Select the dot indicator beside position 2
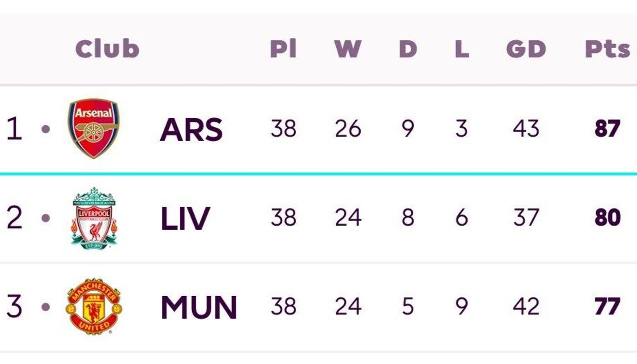The width and height of the screenshot is (637, 364). click(x=45, y=218)
